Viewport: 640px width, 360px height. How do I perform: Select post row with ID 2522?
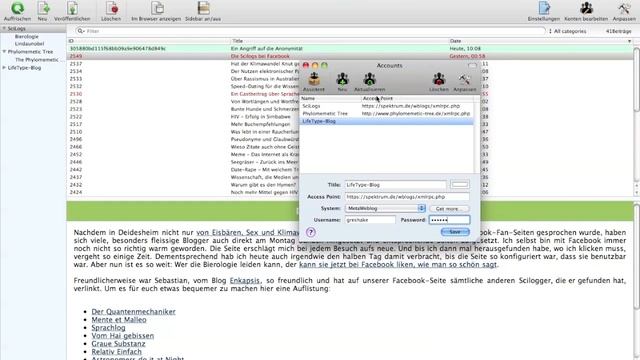tap(183, 117)
